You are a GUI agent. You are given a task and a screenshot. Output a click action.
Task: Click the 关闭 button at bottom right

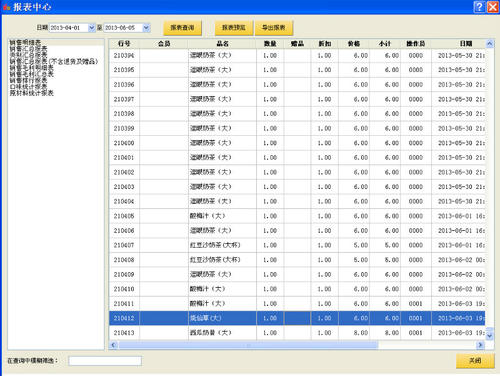coord(475,360)
